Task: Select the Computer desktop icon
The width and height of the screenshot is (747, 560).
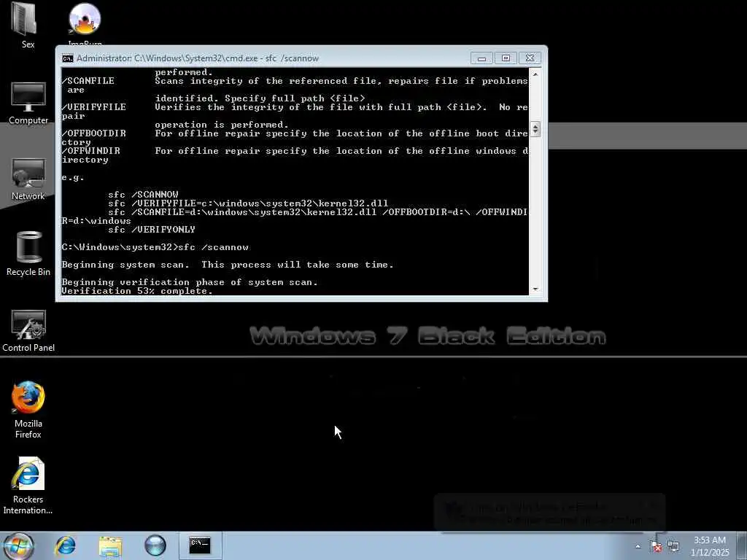Action: 28,103
